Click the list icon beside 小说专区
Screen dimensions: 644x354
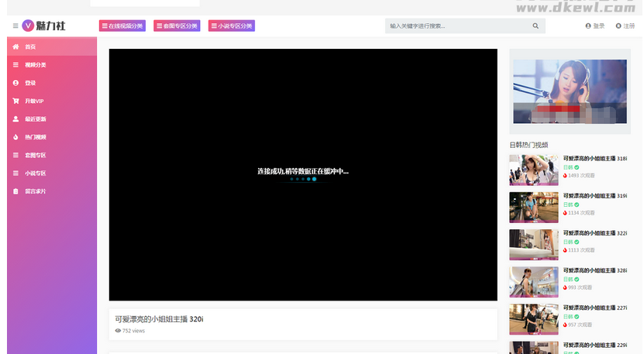click(15, 174)
